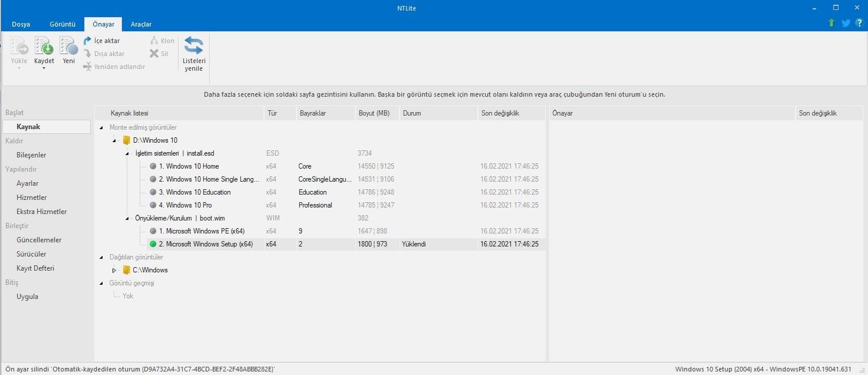Open the Araçlar tab
Viewport: 868px width, 375px height.
141,24
